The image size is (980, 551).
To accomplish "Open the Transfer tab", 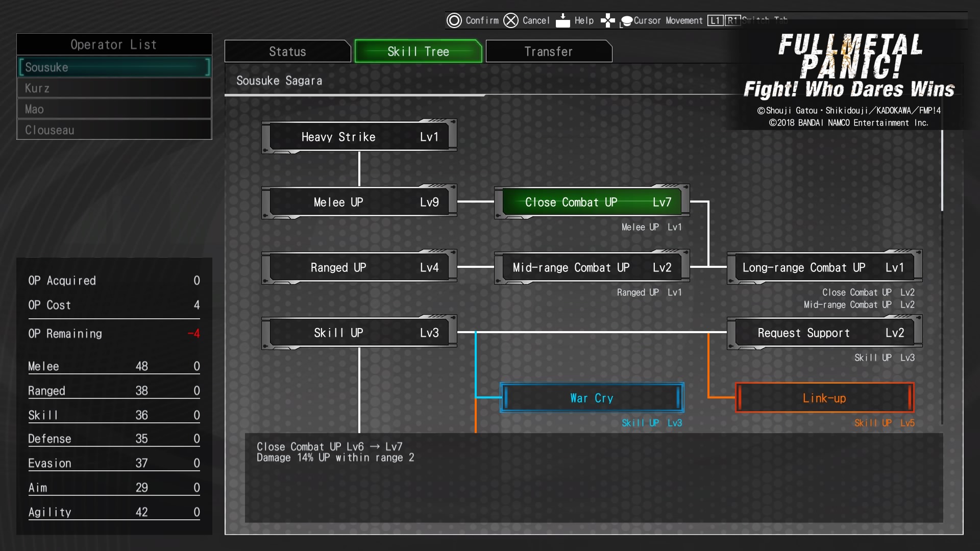I will (x=549, y=52).
